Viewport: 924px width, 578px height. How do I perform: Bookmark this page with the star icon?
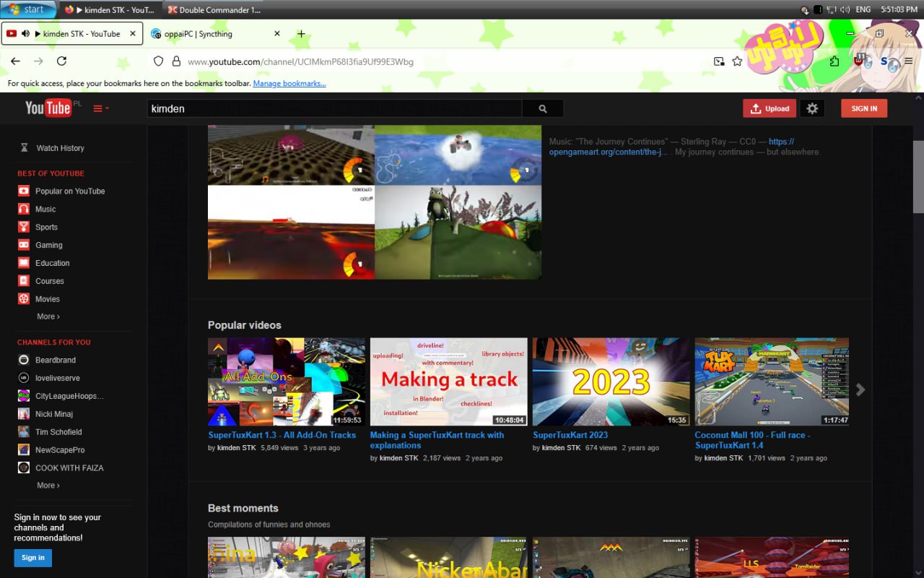point(737,61)
